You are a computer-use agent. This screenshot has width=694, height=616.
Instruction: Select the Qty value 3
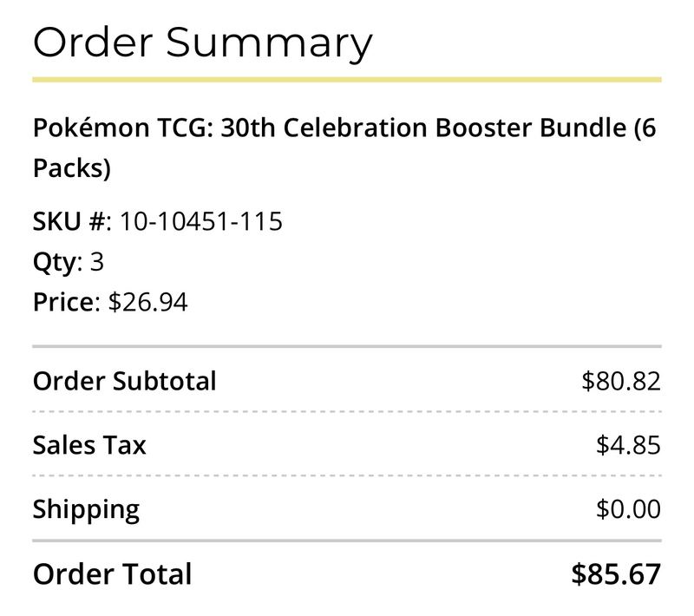97,261
